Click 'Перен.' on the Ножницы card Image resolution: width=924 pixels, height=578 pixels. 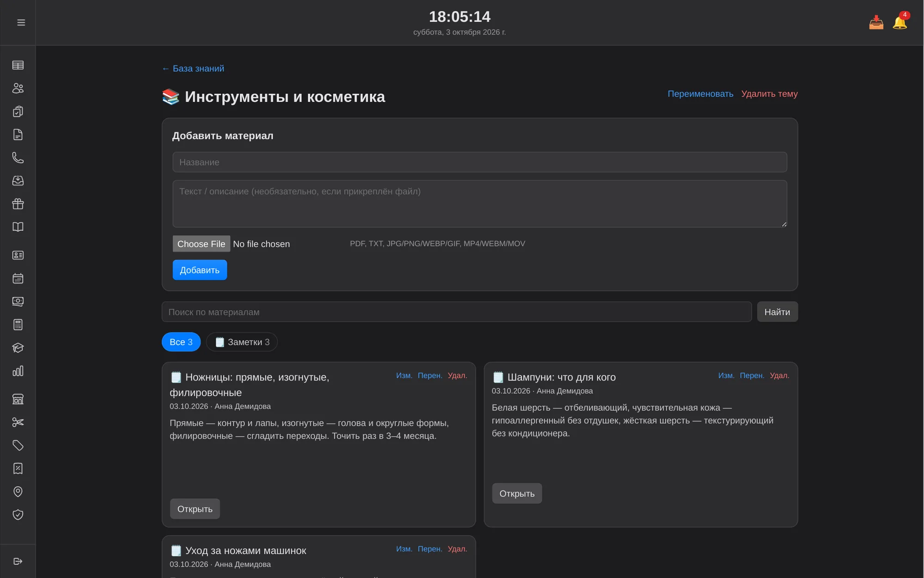tap(430, 375)
